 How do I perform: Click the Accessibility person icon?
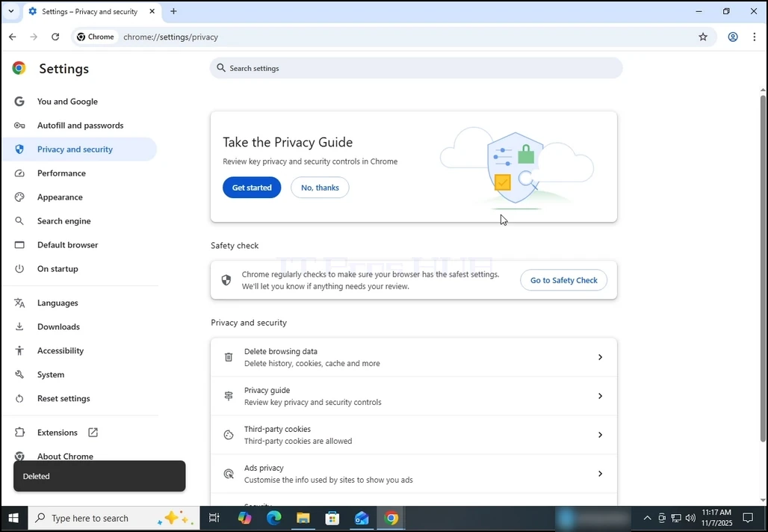[19, 350]
